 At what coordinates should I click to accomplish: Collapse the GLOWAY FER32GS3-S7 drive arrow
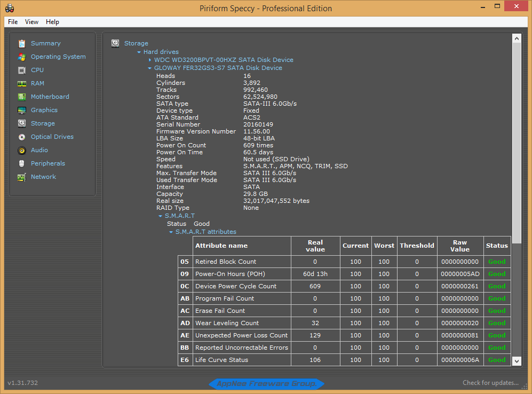(x=149, y=68)
